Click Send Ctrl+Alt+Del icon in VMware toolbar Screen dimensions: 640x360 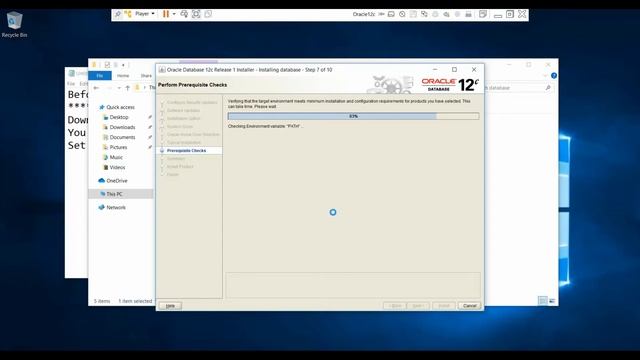point(184,14)
